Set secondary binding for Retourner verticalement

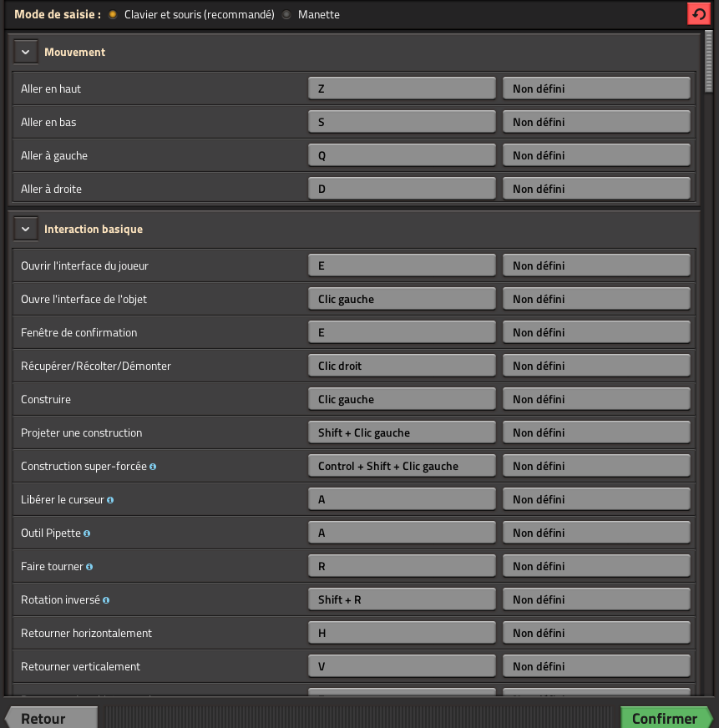pyautogui.click(x=596, y=666)
